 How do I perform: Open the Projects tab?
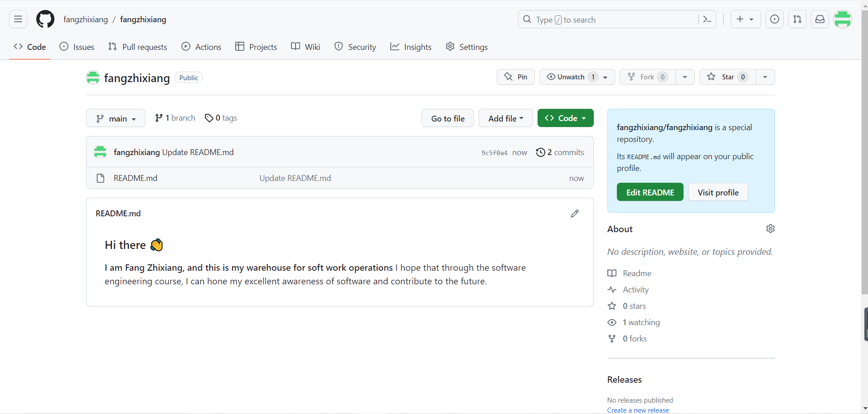[256, 47]
